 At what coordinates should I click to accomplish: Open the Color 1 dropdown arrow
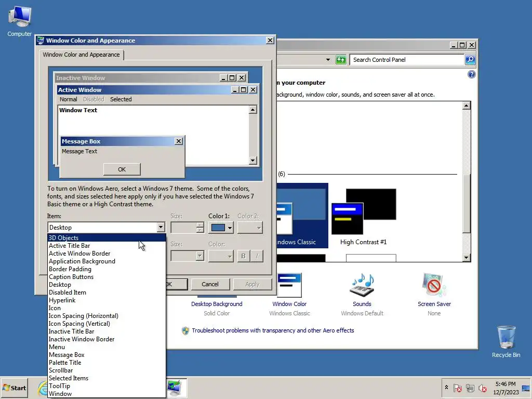pyautogui.click(x=230, y=228)
